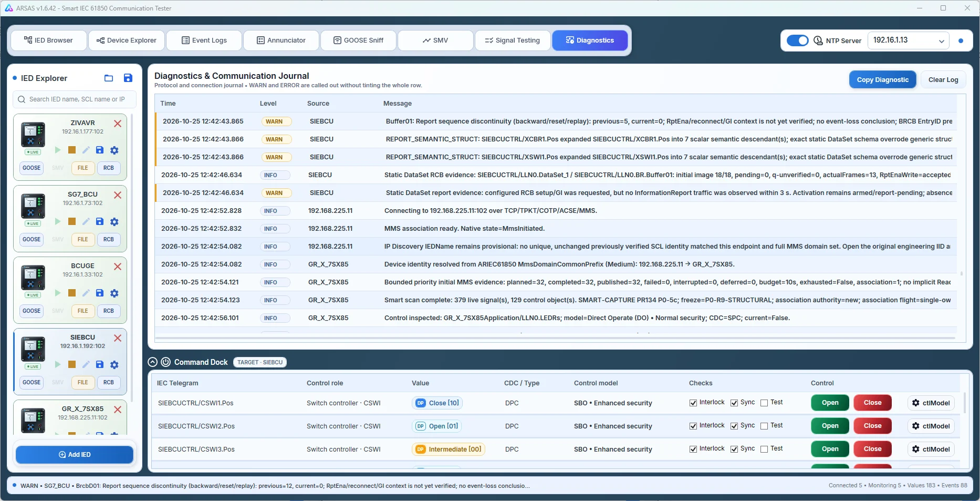
Task: Stop ZIVAVR with orange square icon
Action: (72, 150)
